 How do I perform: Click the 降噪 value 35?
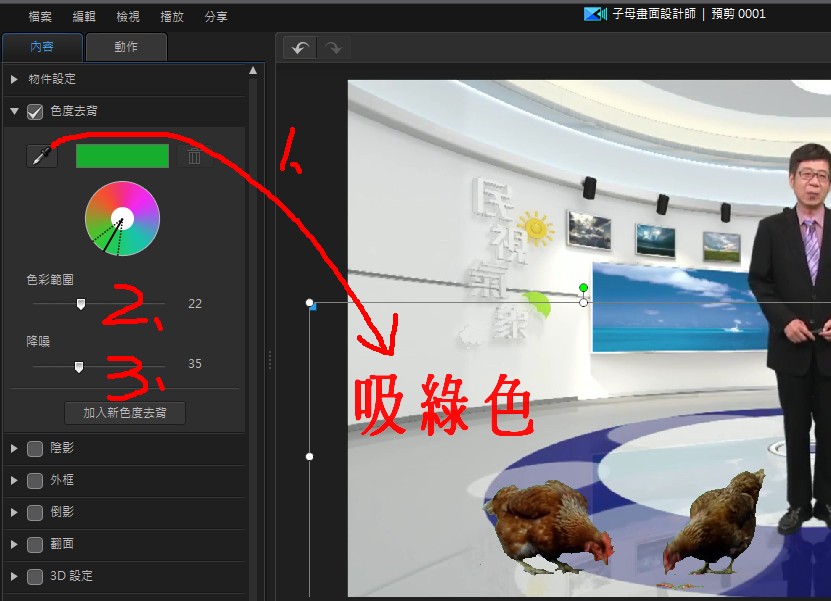pos(195,364)
